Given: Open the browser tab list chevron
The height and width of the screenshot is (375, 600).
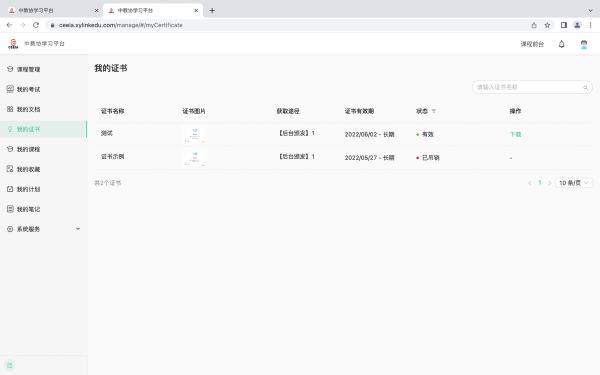Looking at the screenshot, I should 590,10.
